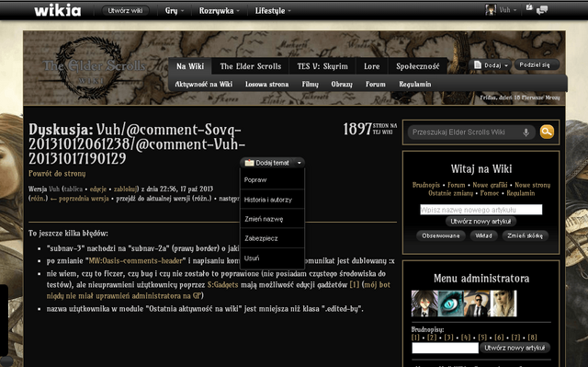Click Utwórz nowy artykuł in Menu administratora
Viewport: 588px width, 367px height.
click(514, 348)
